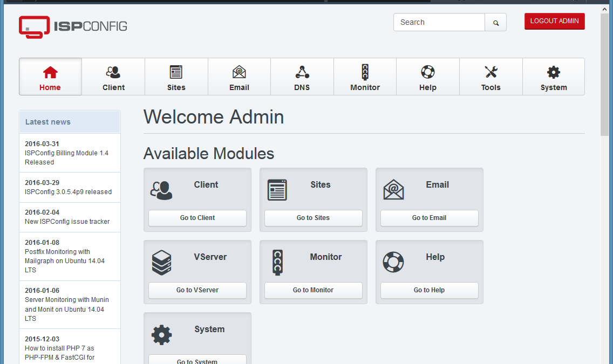This screenshot has width=613, height=364.
Task: Click the System module gear icon
Action: click(161, 335)
